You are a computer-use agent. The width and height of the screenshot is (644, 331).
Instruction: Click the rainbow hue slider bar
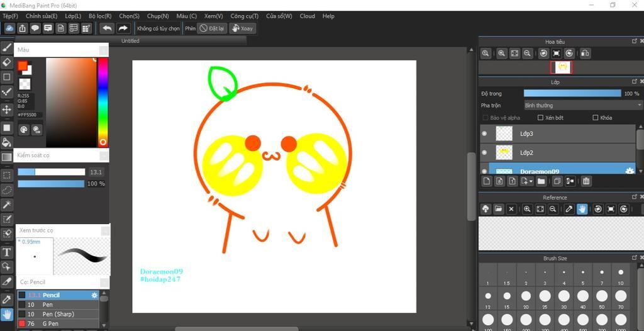103,101
